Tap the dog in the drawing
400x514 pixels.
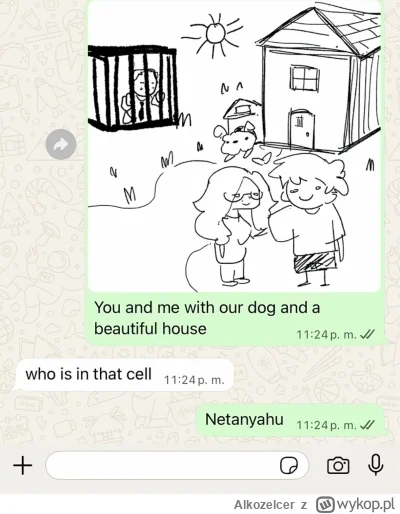(237, 141)
